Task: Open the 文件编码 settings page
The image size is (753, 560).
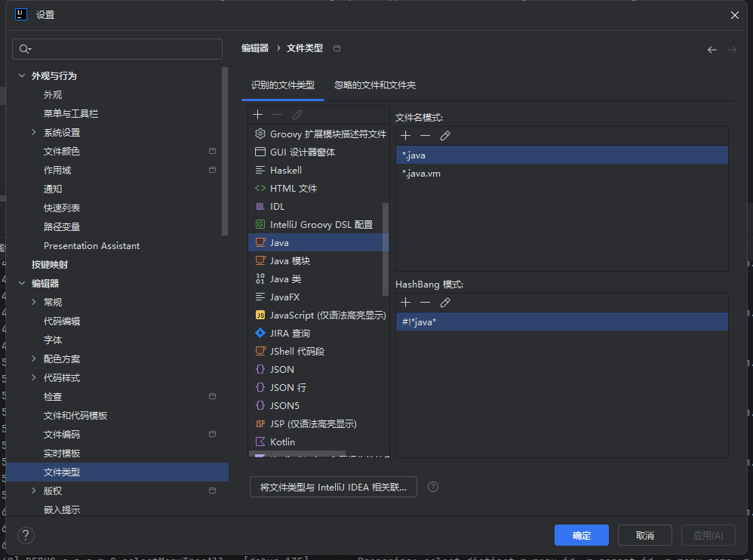Action: coord(61,434)
